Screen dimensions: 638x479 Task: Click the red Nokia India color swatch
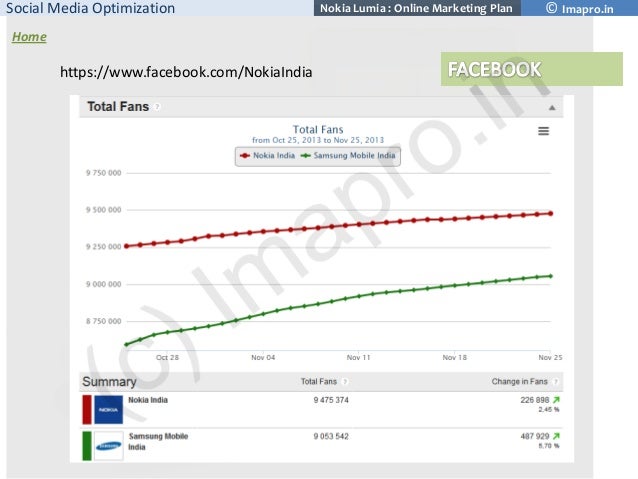pos(87,409)
